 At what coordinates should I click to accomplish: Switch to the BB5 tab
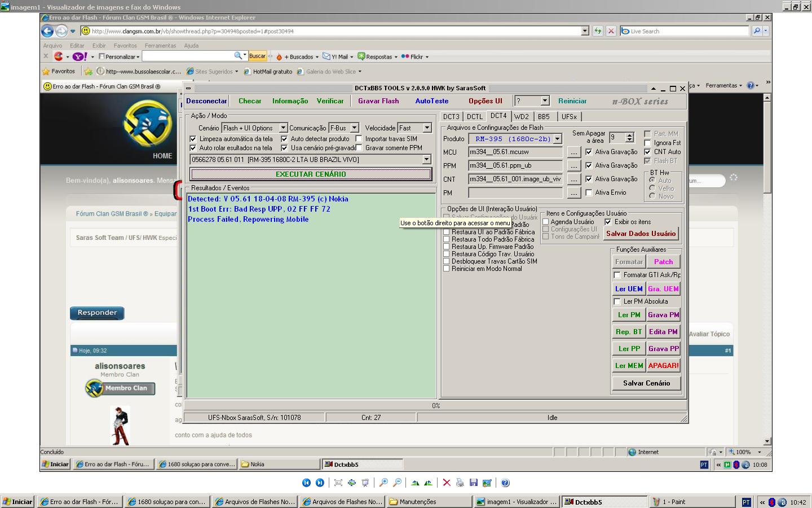pyautogui.click(x=544, y=117)
